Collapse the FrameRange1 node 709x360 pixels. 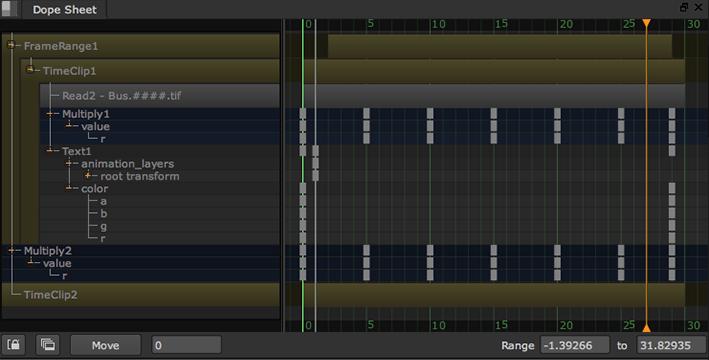11,45
